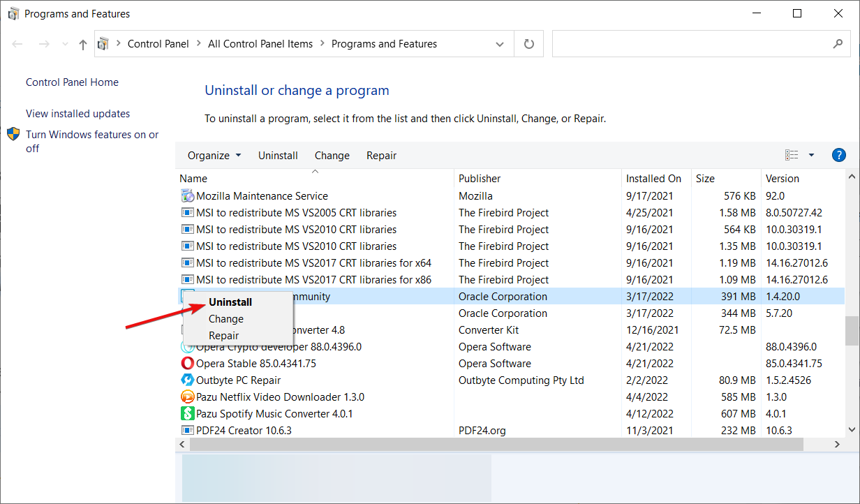Image resolution: width=860 pixels, height=504 pixels.
Task: Click the Forward navigation arrow
Action: pyautogui.click(x=43, y=44)
